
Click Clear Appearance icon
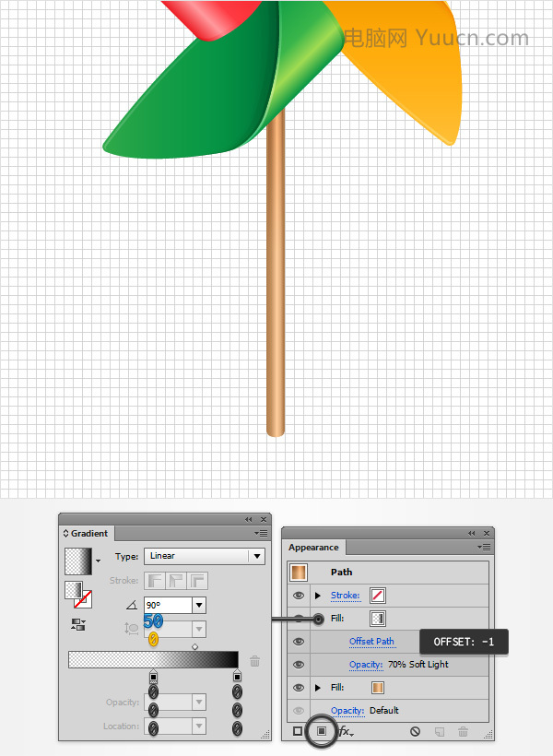(x=415, y=731)
